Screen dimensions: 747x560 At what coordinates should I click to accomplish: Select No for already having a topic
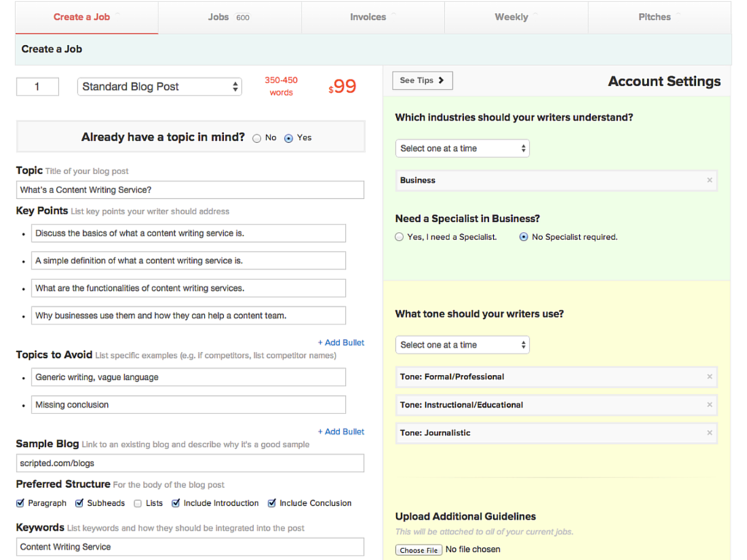point(257,138)
